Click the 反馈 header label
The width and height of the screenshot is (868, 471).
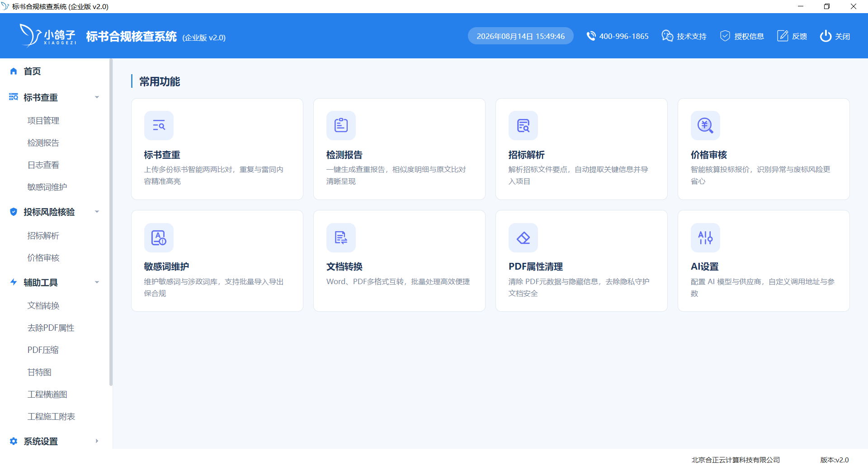(x=800, y=36)
